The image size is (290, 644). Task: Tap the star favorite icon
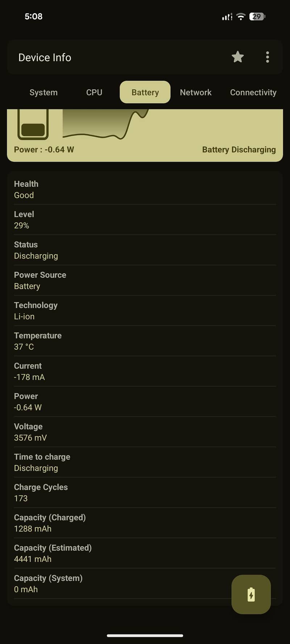(x=238, y=57)
